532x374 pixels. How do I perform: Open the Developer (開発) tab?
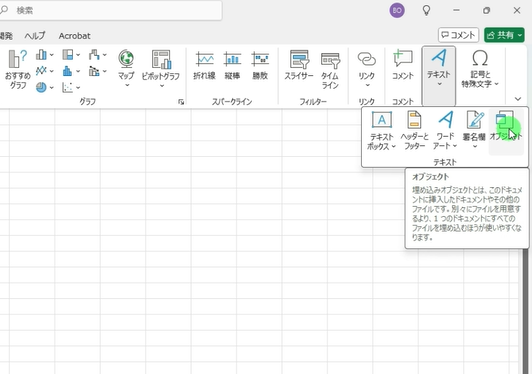tap(6, 36)
